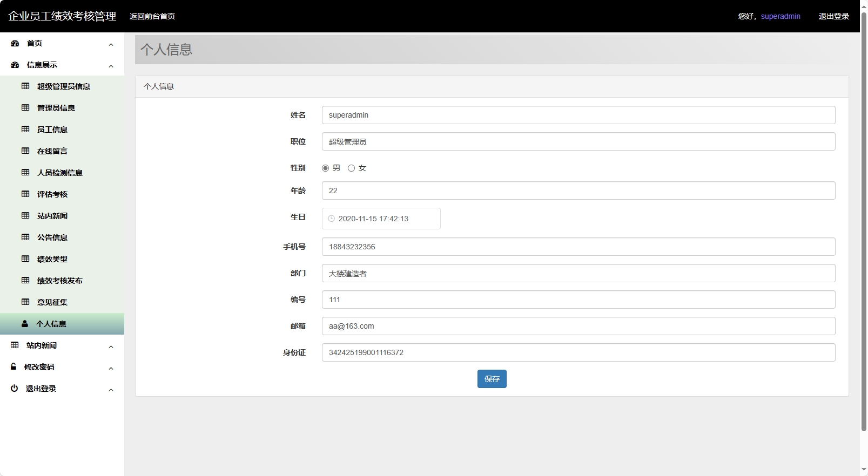Click 返回前台首页 link
This screenshot has height=476, width=868.
click(x=152, y=16)
